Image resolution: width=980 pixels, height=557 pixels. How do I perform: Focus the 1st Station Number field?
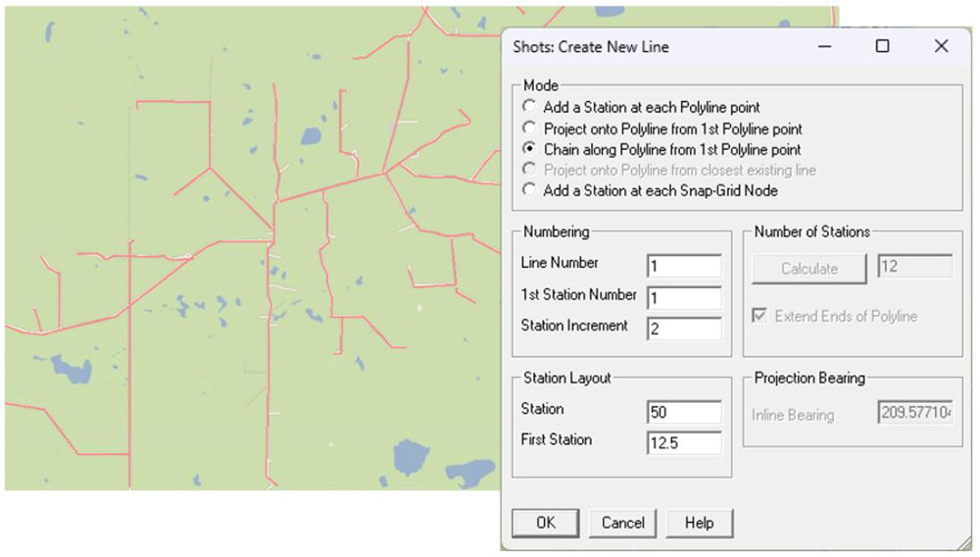tap(684, 297)
